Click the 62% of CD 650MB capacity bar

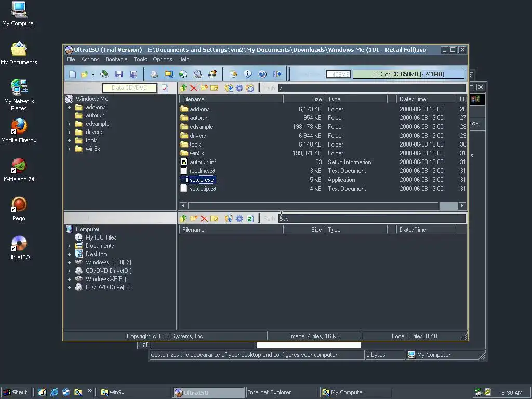(x=408, y=74)
